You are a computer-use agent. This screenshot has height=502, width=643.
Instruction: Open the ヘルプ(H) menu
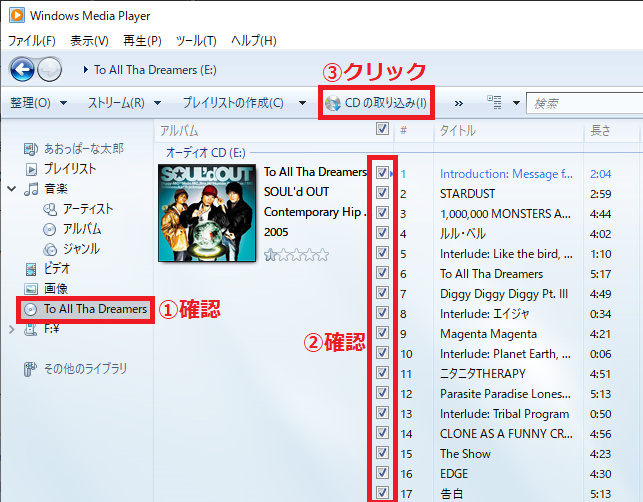click(254, 41)
